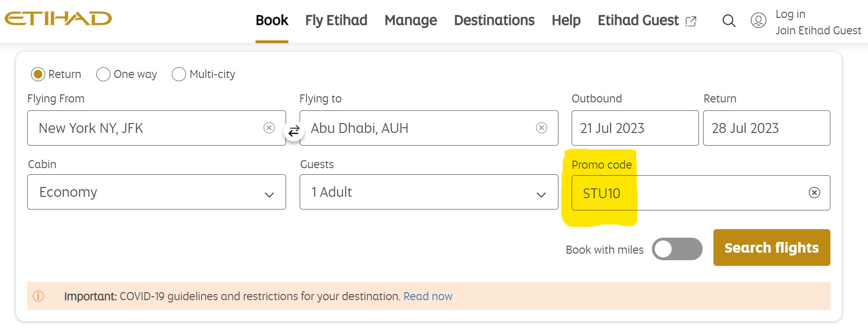Click Join Etihad Guest
Viewport: 868px width, 333px height.
(818, 30)
